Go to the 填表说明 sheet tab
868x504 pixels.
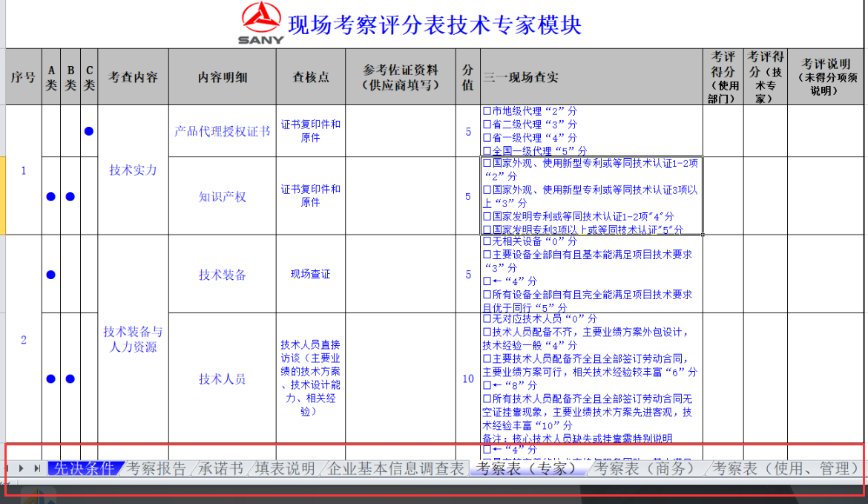[x=285, y=468]
